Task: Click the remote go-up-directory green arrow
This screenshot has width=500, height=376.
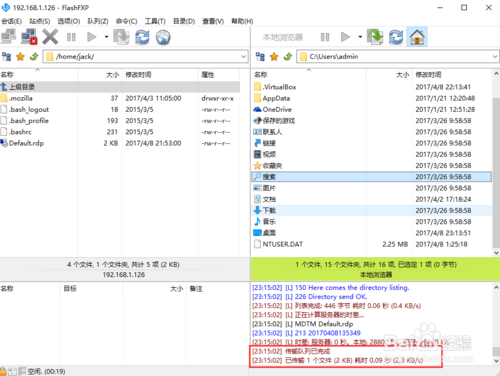Action: (x=34, y=57)
